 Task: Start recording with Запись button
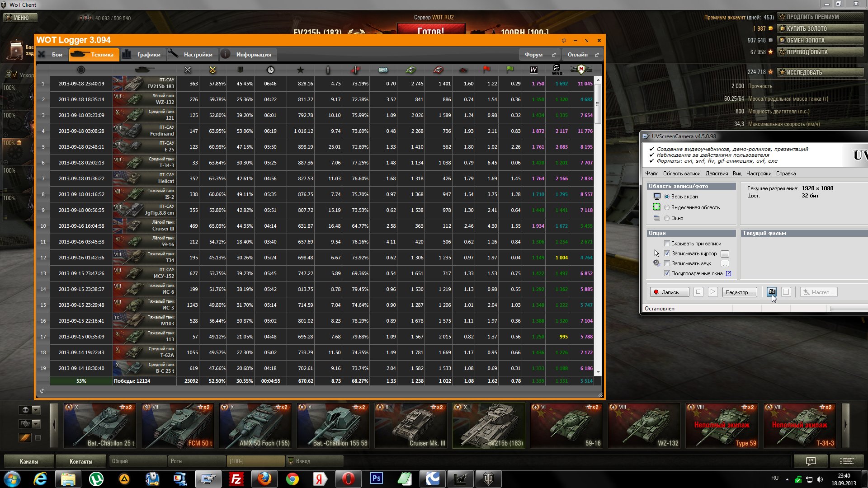[x=670, y=292]
